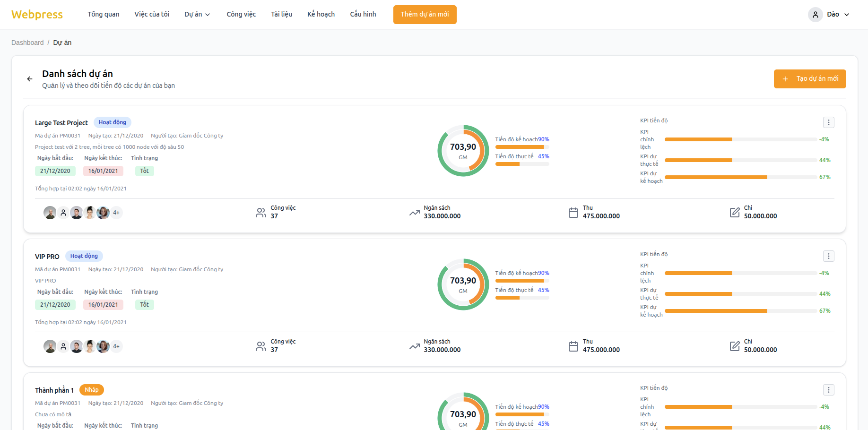Open the Tổng quan menu item
868x430 pixels.
click(104, 15)
